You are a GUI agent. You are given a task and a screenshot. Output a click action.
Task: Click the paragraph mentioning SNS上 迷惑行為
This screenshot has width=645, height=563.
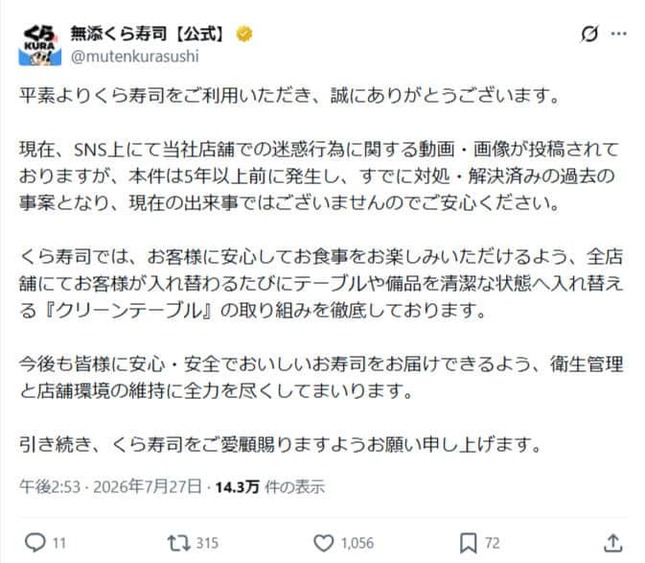click(319, 176)
